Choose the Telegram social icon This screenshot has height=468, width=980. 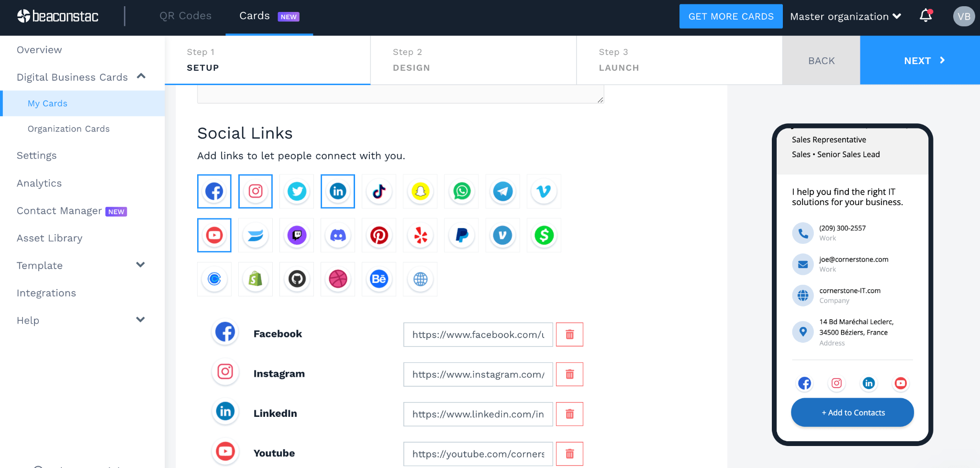pyautogui.click(x=502, y=192)
